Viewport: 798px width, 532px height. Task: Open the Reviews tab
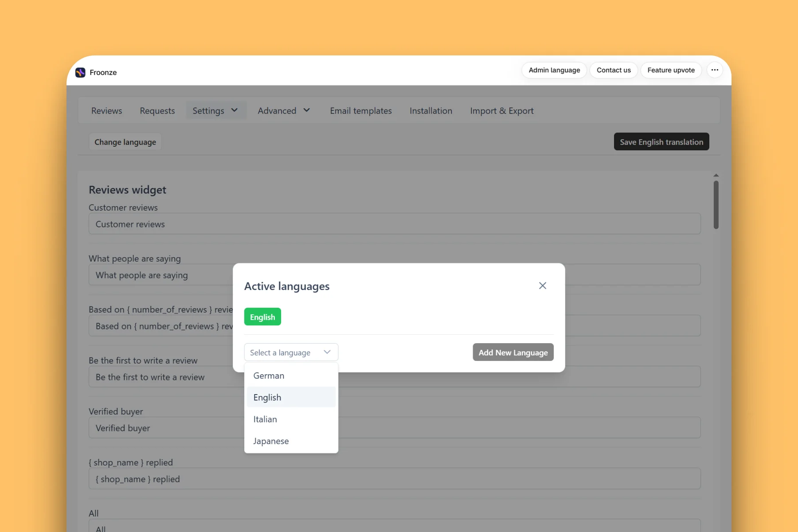106,110
